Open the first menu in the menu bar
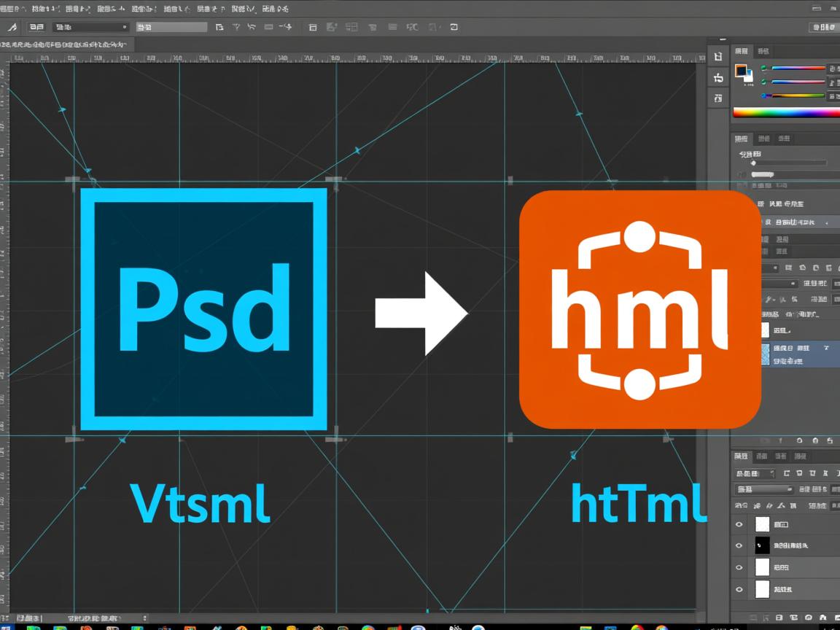Viewport: 840px width, 630px height. coord(9,9)
